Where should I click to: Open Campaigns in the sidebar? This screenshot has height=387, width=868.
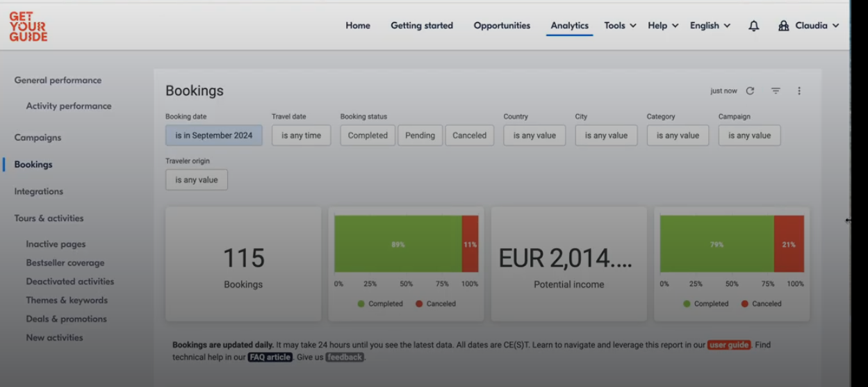38,138
